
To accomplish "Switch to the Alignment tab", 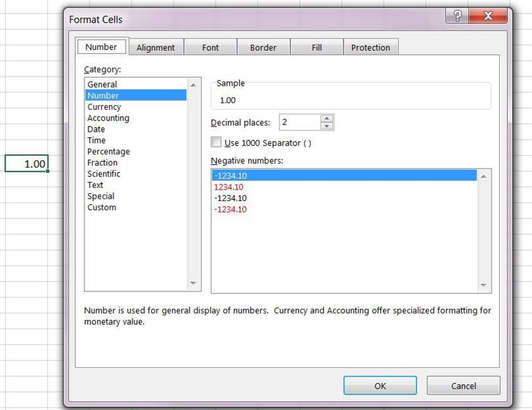I will coord(156,47).
